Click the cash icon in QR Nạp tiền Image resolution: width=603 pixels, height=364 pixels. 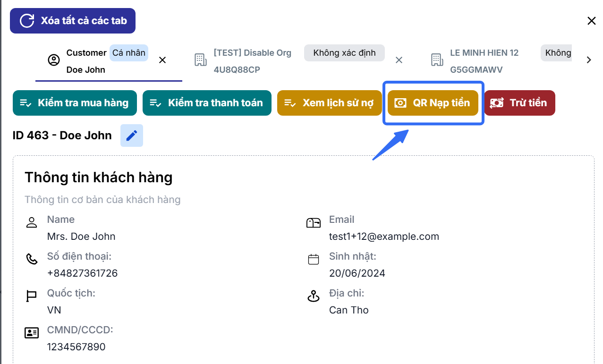click(x=400, y=103)
